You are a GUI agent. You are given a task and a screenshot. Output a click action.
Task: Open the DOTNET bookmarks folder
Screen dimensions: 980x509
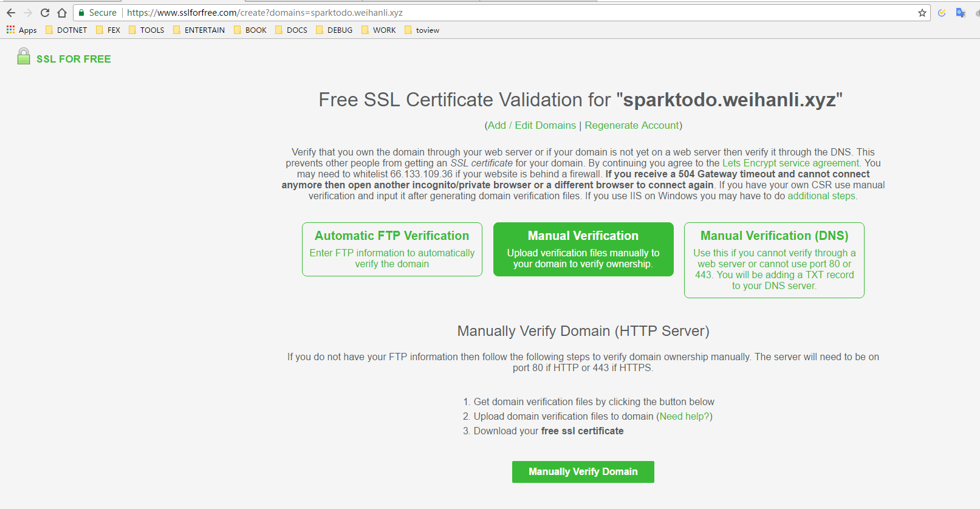66,30
